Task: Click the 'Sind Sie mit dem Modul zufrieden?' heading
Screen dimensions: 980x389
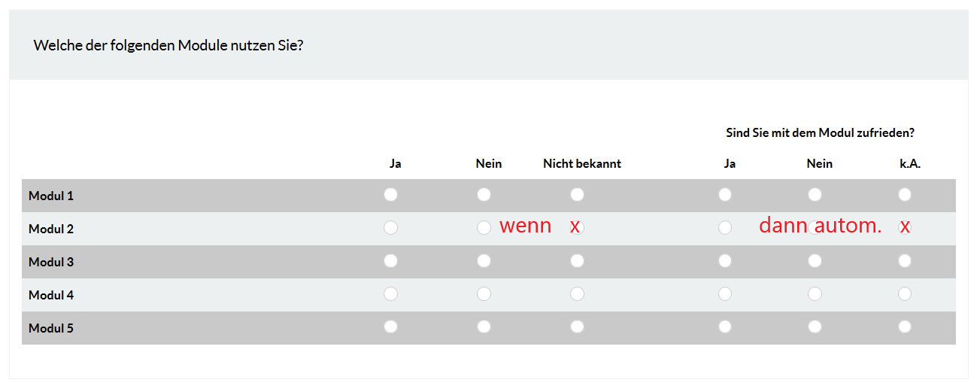Action: point(820,133)
